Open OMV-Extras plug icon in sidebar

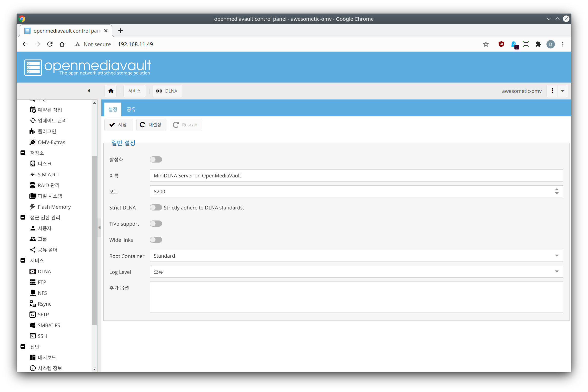33,142
